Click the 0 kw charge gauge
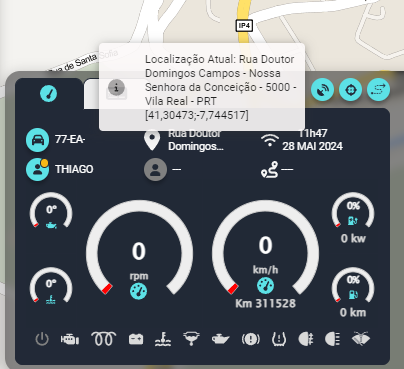Viewport: 404px width, 369px height. click(353, 218)
